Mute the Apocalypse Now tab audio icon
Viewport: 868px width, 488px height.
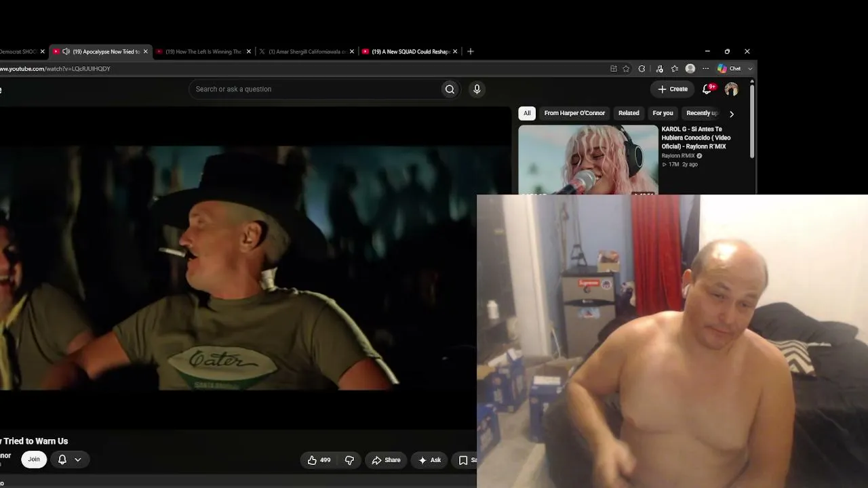point(66,52)
